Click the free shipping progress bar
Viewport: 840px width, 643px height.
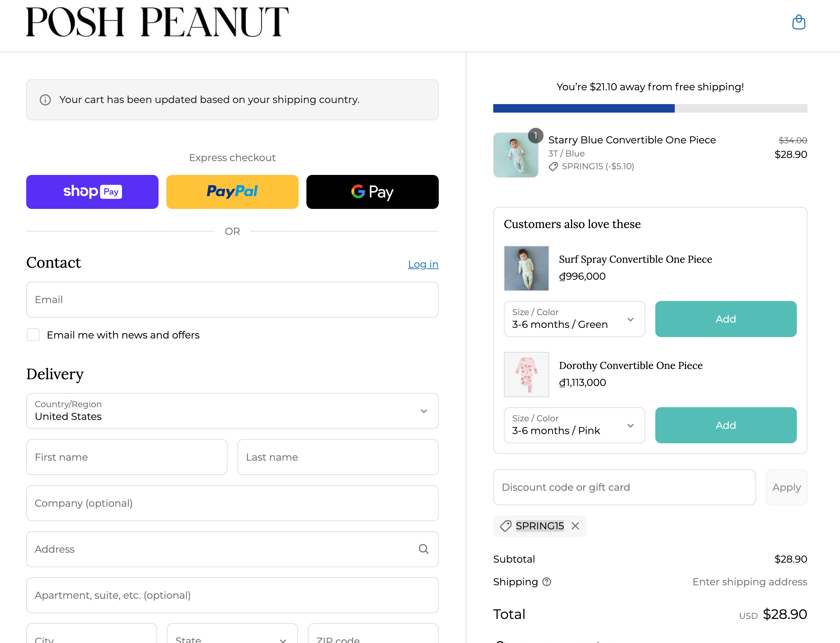[x=650, y=108]
